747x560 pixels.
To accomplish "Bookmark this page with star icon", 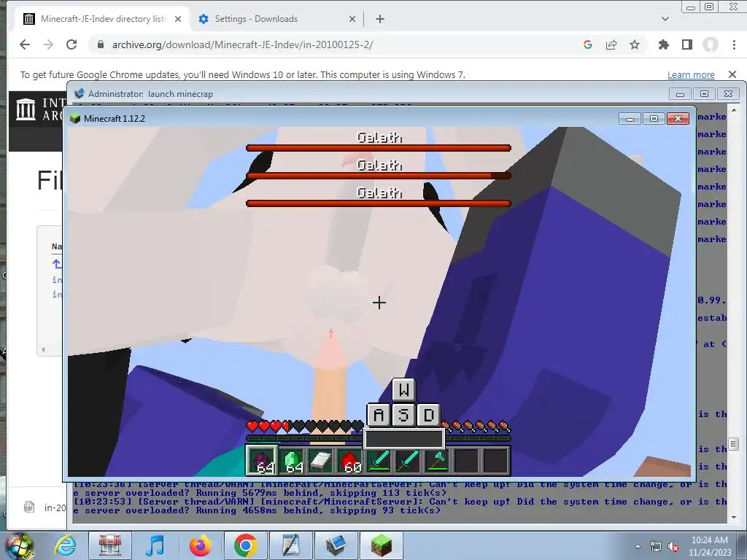I will 635,44.
